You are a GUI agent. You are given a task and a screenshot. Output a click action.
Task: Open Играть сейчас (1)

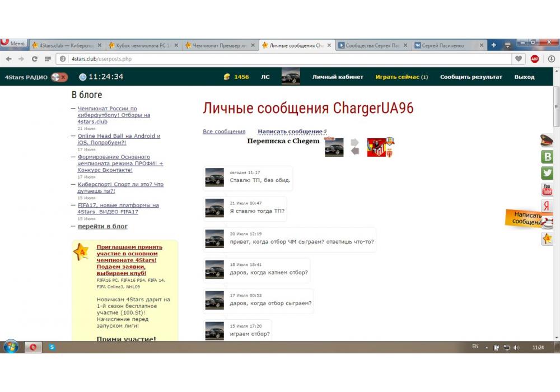(x=402, y=77)
